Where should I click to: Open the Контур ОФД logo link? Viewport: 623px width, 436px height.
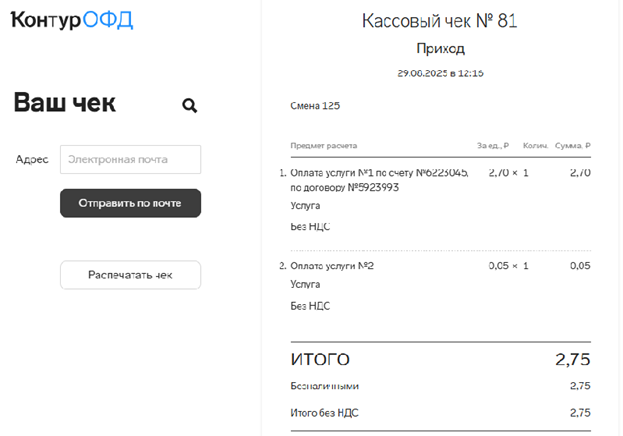(x=72, y=20)
